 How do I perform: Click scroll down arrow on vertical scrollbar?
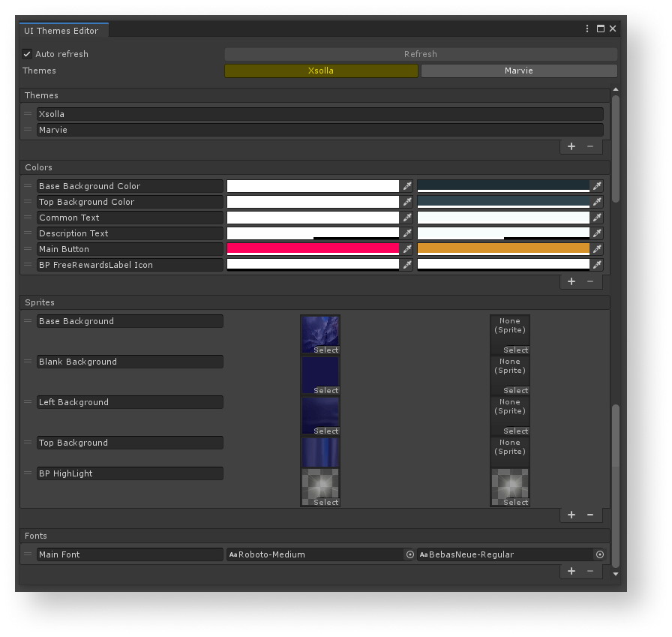pyautogui.click(x=616, y=574)
